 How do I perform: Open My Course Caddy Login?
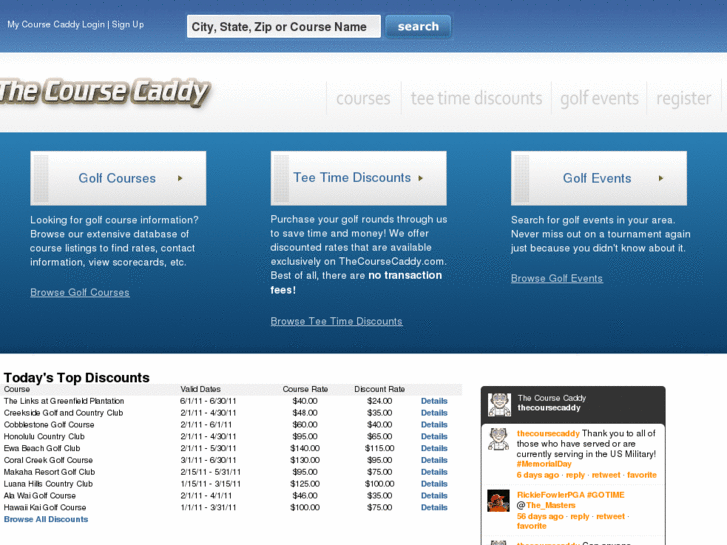[56, 25]
